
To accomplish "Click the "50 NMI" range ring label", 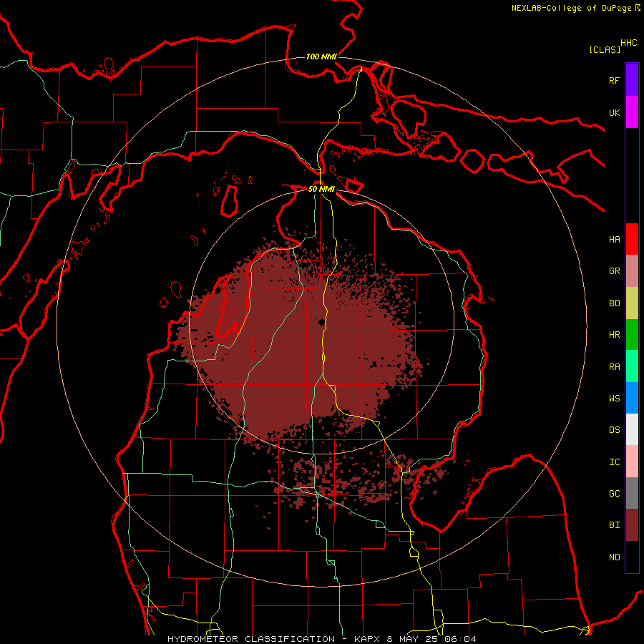I will [x=321, y=189].
